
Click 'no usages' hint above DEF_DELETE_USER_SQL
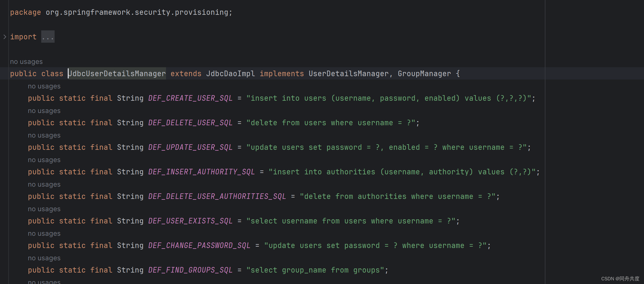click(44, 111)
